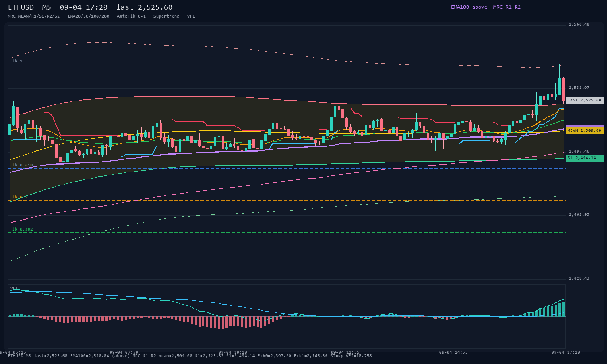Click 'ST=up' in the bottom status line

(x=337, y=356)
